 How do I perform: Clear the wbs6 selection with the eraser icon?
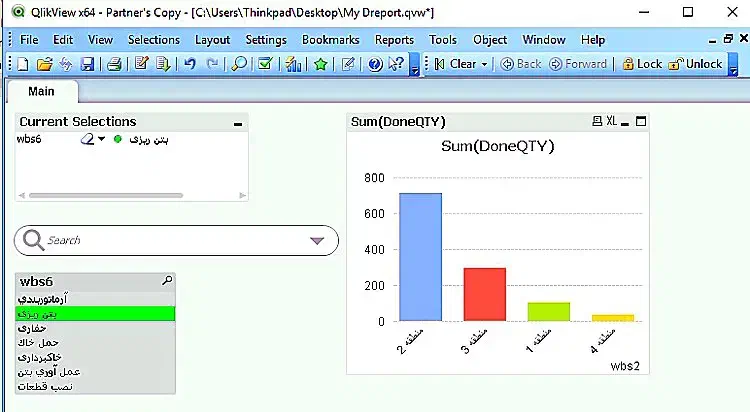pos(87,139)
